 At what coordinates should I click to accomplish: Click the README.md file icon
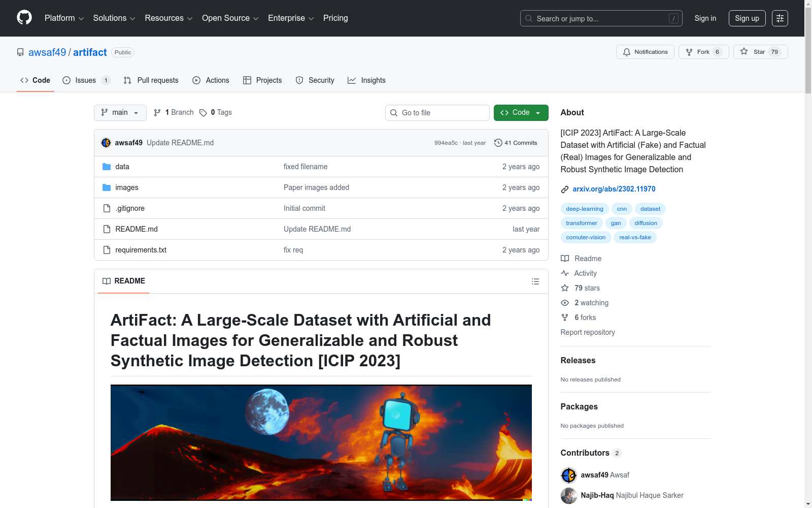point(107,229)
